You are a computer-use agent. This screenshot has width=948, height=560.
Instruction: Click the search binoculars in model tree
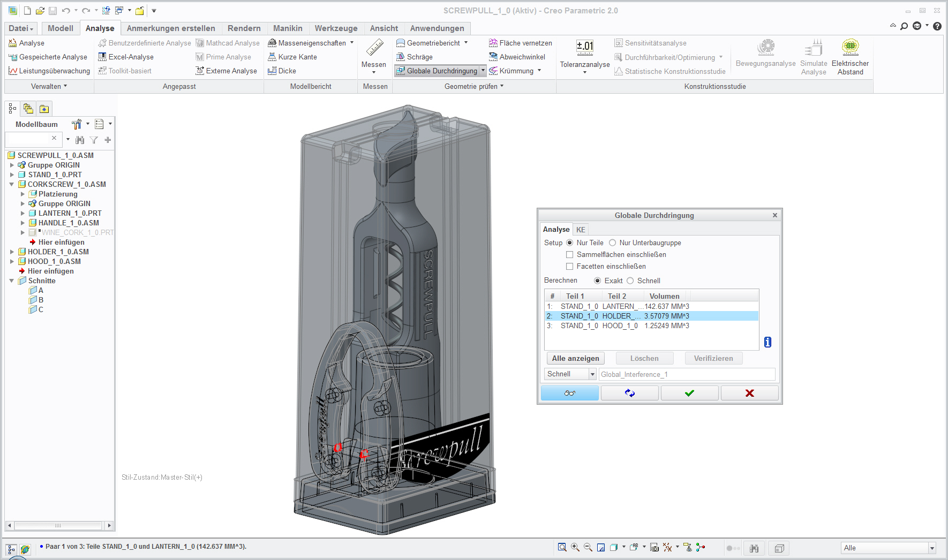[80, 140]
